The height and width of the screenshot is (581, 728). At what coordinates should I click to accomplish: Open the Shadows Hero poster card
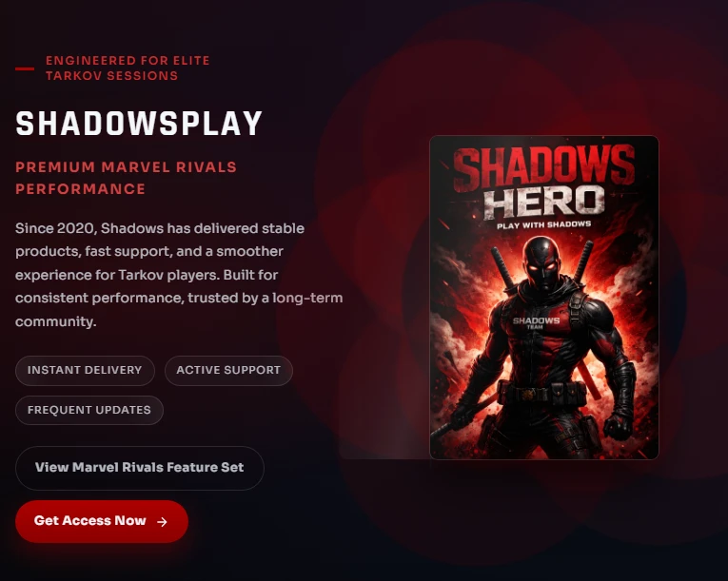544,298
